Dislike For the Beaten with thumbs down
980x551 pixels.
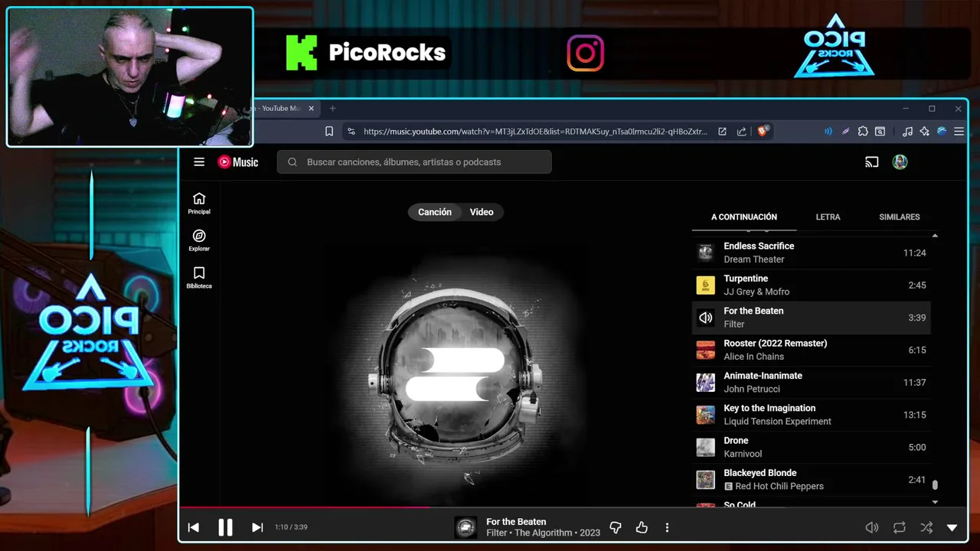[x=616, y=527]
